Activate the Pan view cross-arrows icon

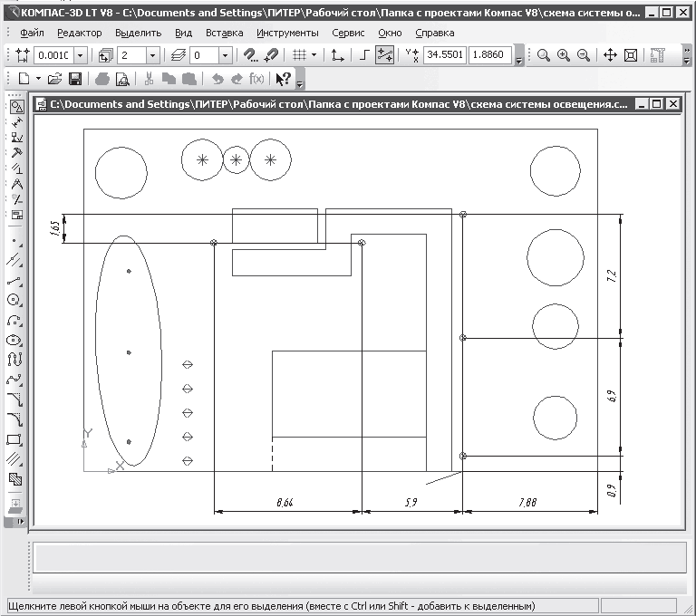[x=610, y=55]
